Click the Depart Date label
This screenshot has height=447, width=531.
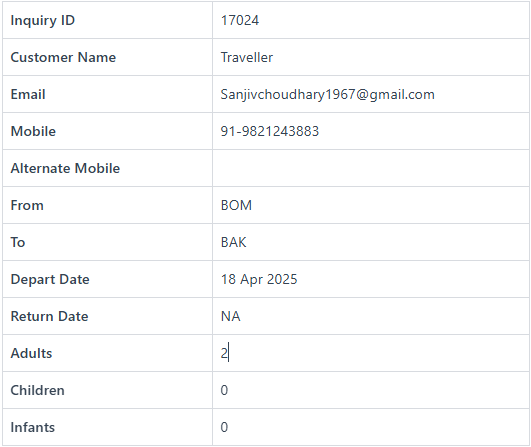[50, 280]
